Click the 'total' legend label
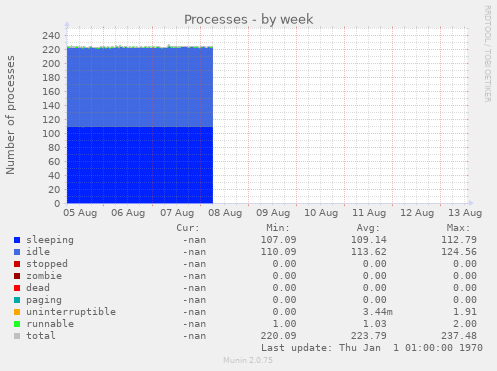 [41, 336]
